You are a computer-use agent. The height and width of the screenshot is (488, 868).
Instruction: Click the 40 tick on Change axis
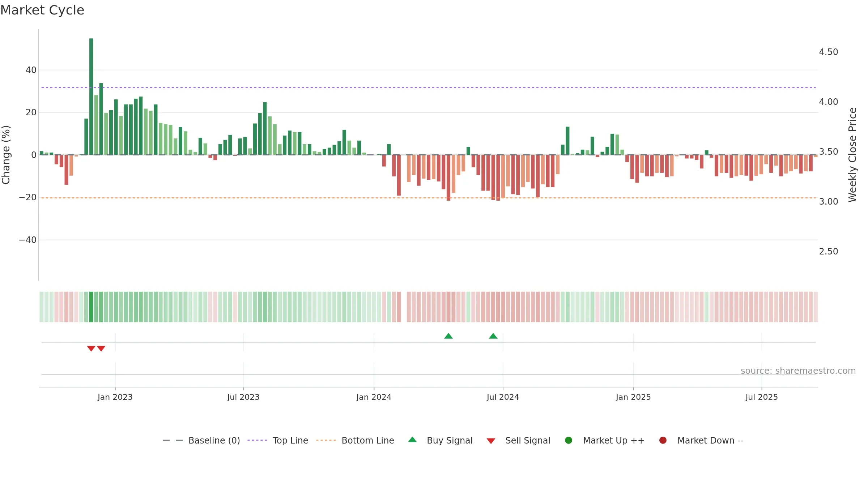click(x=31, y=70)
